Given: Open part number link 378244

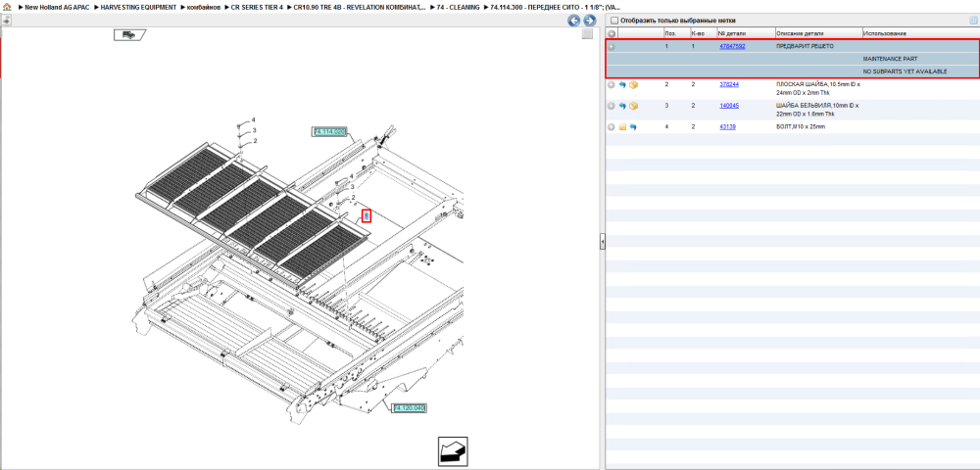Looking at the screenshot, I should 729,84.
